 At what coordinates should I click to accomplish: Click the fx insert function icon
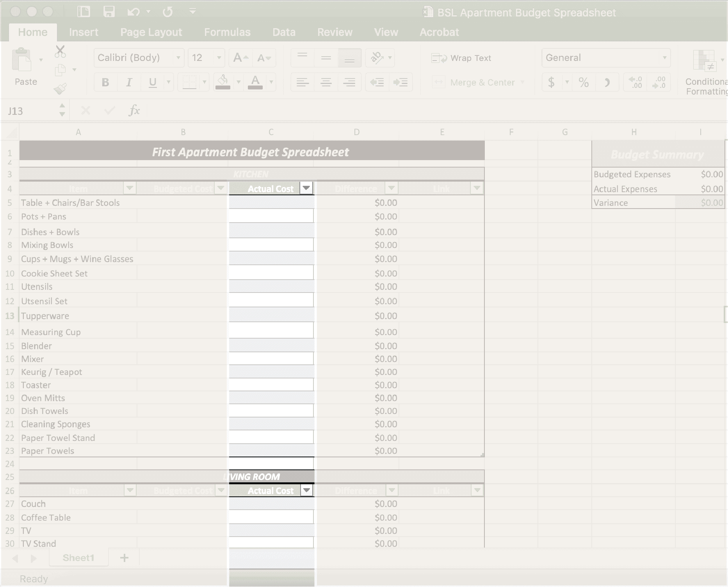click(134, 111)
